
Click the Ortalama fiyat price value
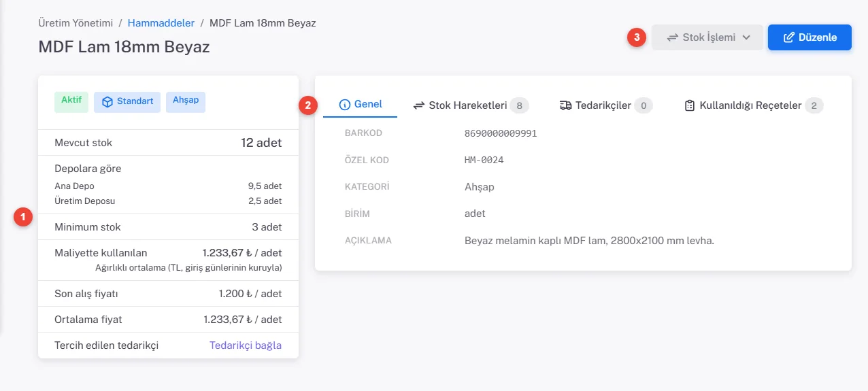[243, 319]
